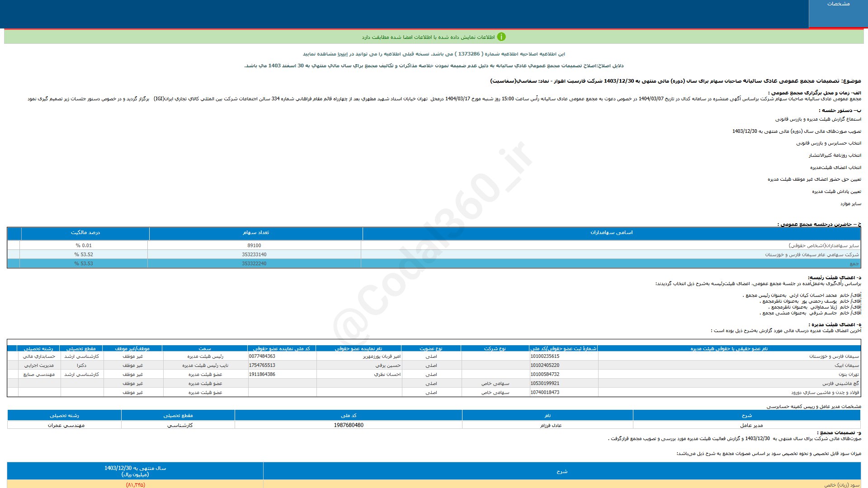868x488 pixels.
Task: Click representative national code 1911864386
Action: click(x=262, y=374)
